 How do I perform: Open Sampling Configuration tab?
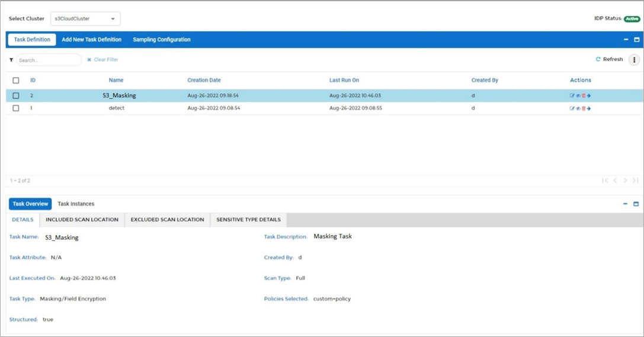click(x=161, y=40)
